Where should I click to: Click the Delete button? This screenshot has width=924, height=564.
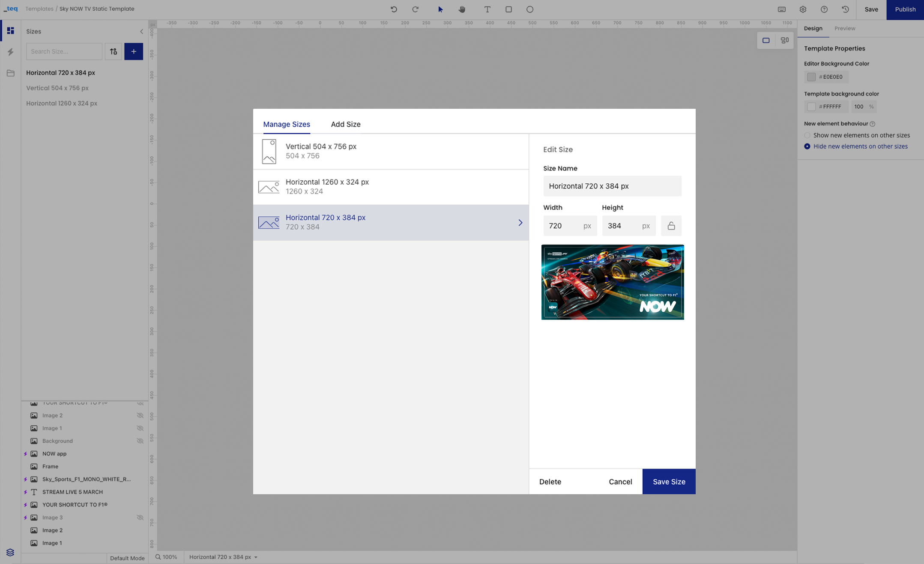pos(550,481)
